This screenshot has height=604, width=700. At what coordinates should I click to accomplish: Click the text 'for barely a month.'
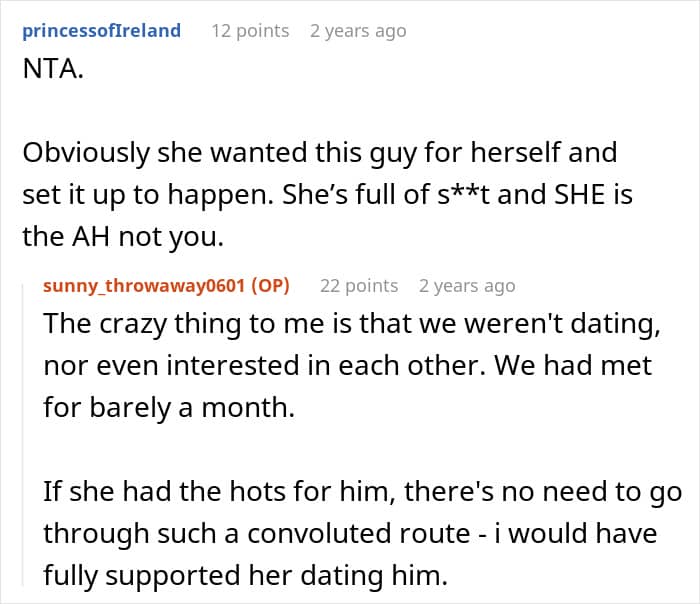tap(169, 408)
